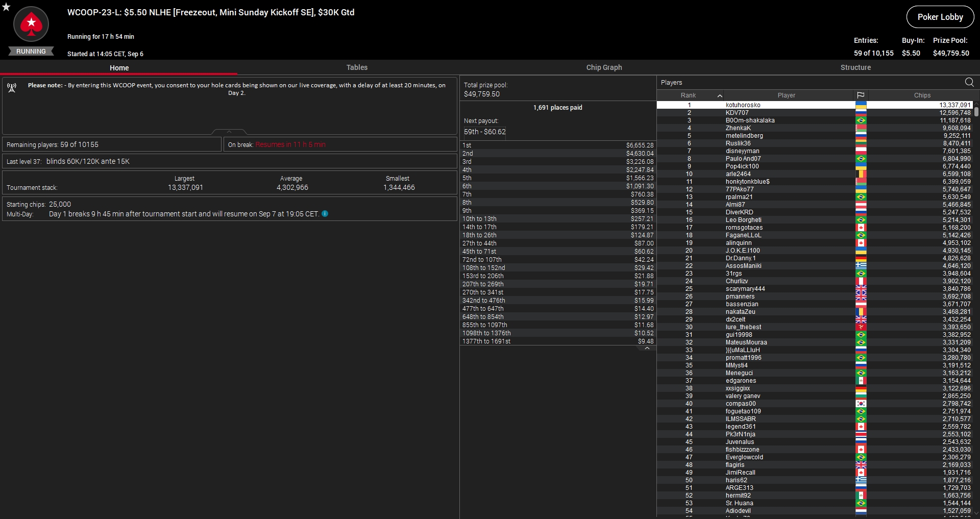Click the flag next to kotuhorosko
Image resolution: width=980 pixels, height=519 pixels.
861,105
